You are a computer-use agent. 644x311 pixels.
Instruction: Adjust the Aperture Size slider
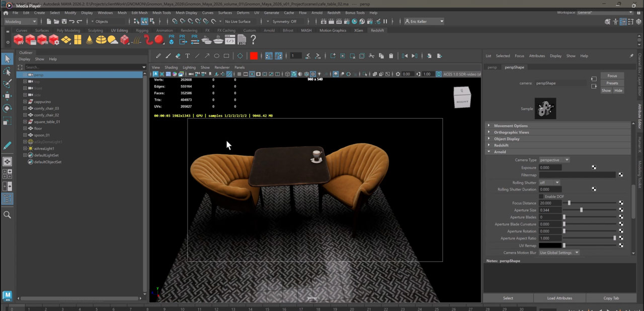click(581, 210)
